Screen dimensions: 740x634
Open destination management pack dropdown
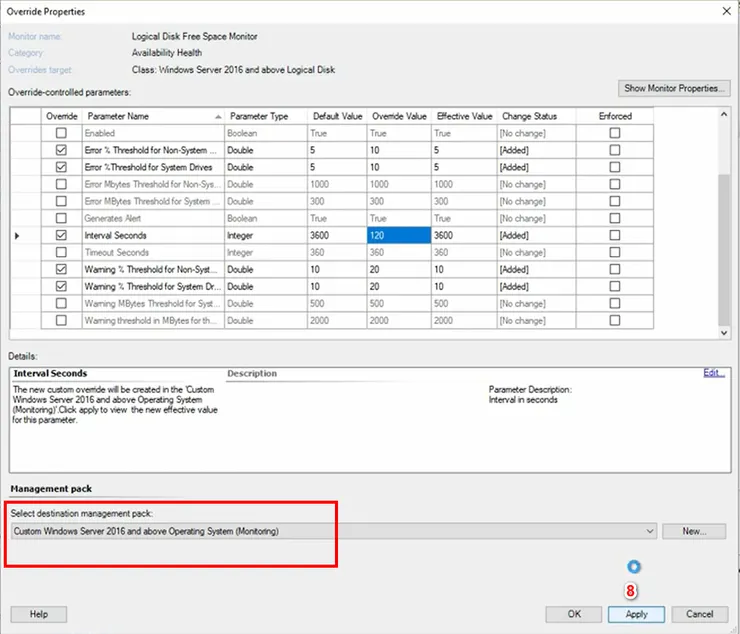[x=650, y=531]
